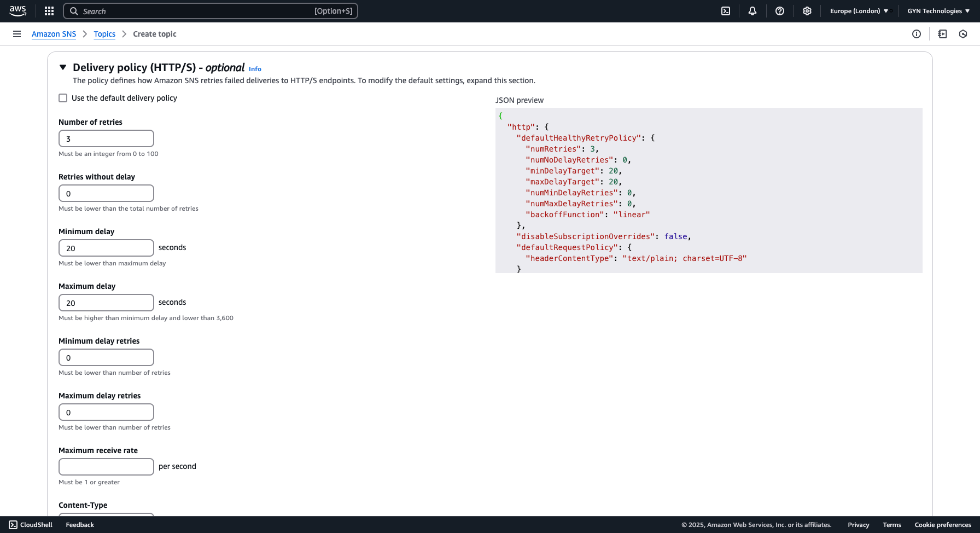The height and width of the screenshot is (533, 980).
Task: Click the Info link beside Delivery policy
Action: [x=255, y=69]
